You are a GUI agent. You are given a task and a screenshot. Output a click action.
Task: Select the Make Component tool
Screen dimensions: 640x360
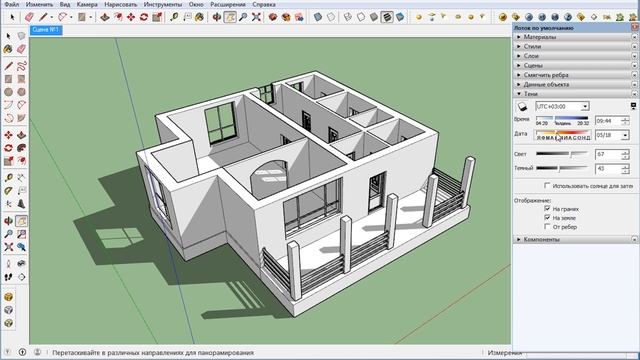click(x=22, y=36)
